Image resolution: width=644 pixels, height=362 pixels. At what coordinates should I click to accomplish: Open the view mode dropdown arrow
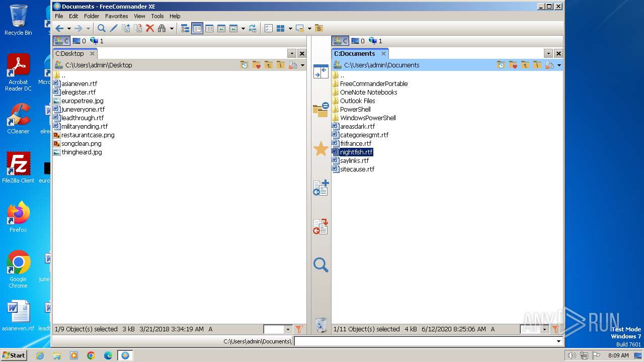pos(243,29)
